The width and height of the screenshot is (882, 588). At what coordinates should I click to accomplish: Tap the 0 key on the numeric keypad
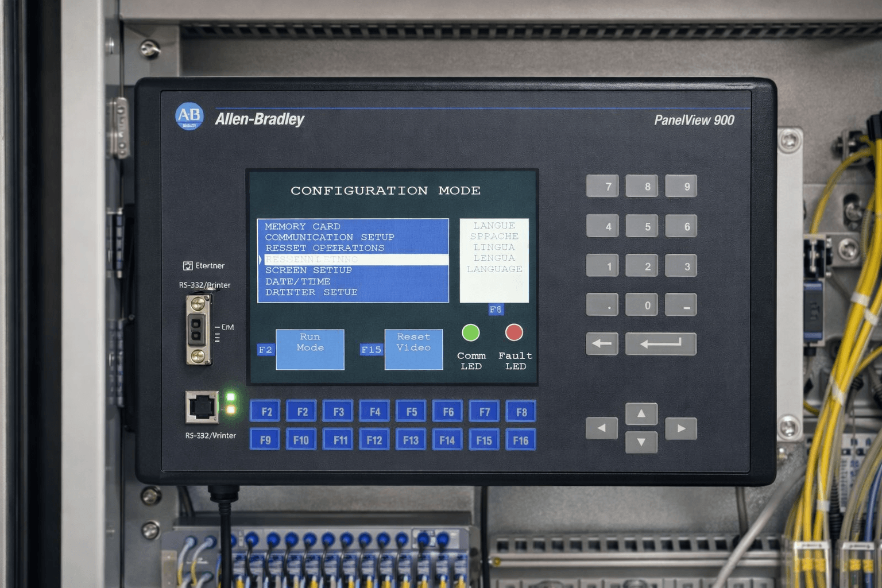click(642, 305)
